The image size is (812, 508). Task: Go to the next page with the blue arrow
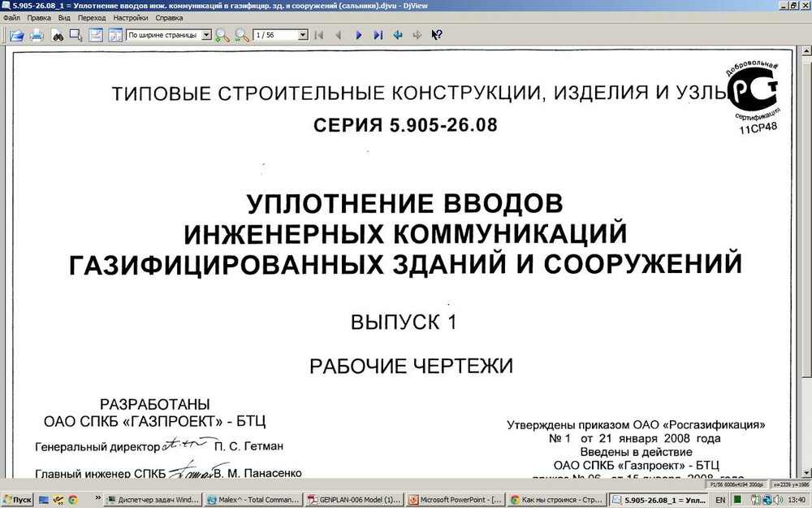click(360, 35)
